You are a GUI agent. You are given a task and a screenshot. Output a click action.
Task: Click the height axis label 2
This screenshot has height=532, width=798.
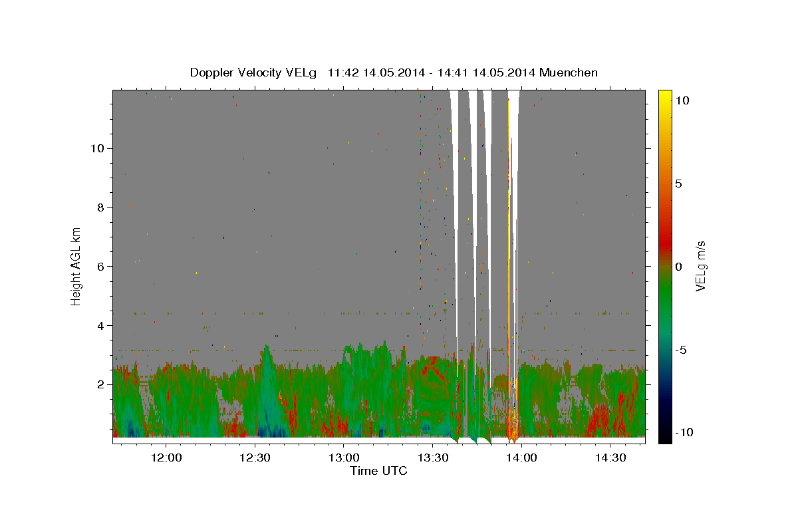(100, 385)
